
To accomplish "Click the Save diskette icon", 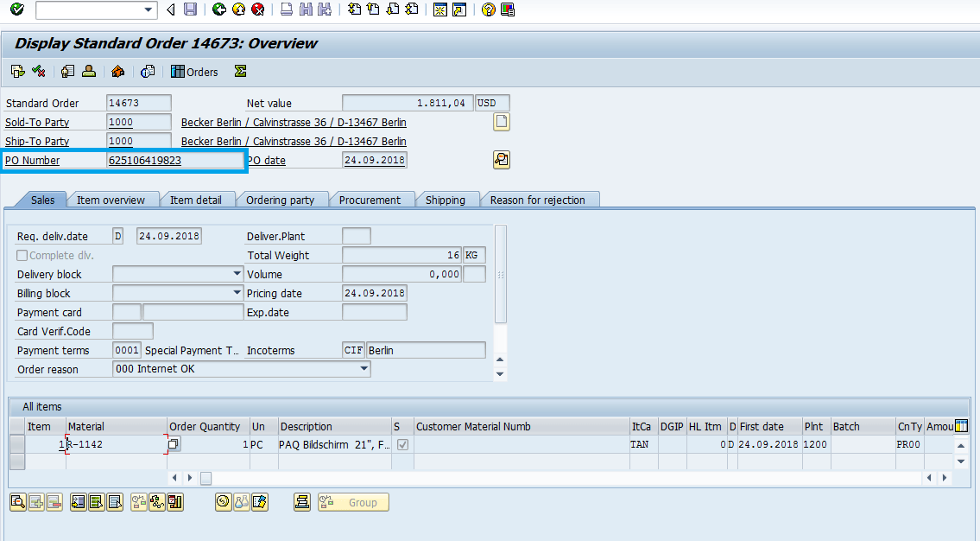I will tap(191, 10).
